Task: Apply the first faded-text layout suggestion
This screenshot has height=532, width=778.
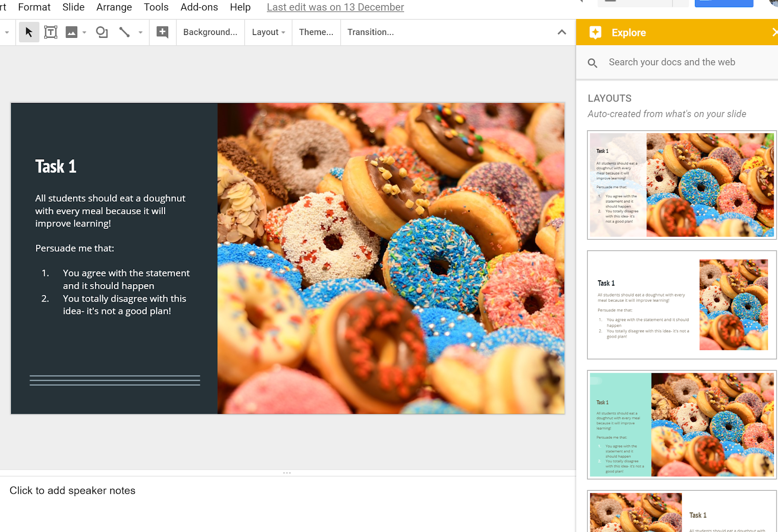Action: [x=682, y=185]
